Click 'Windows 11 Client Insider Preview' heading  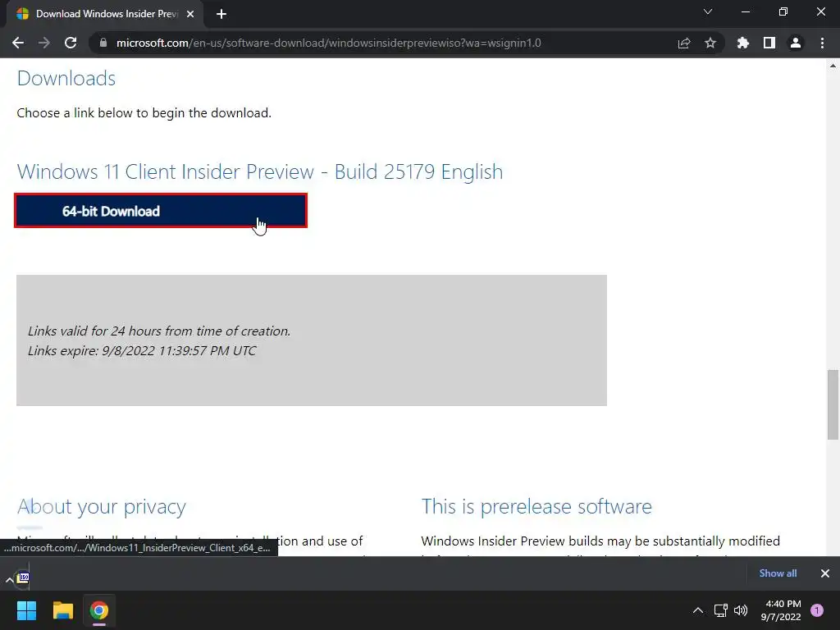pos(260,172)
